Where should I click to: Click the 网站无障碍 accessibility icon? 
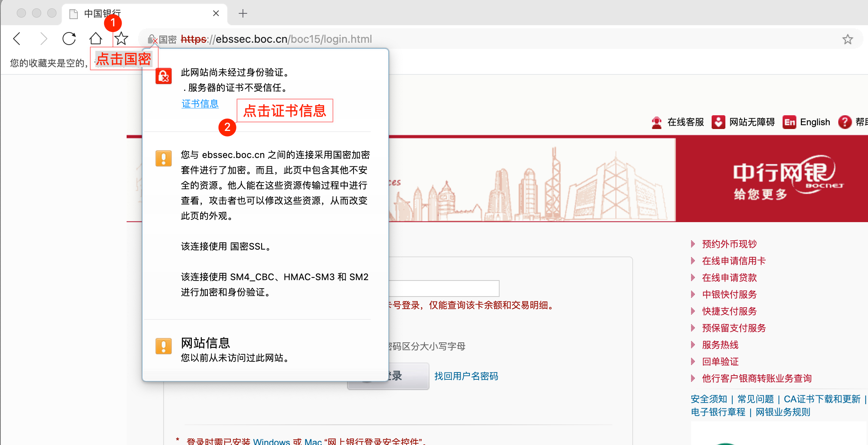tap(718, 122)
